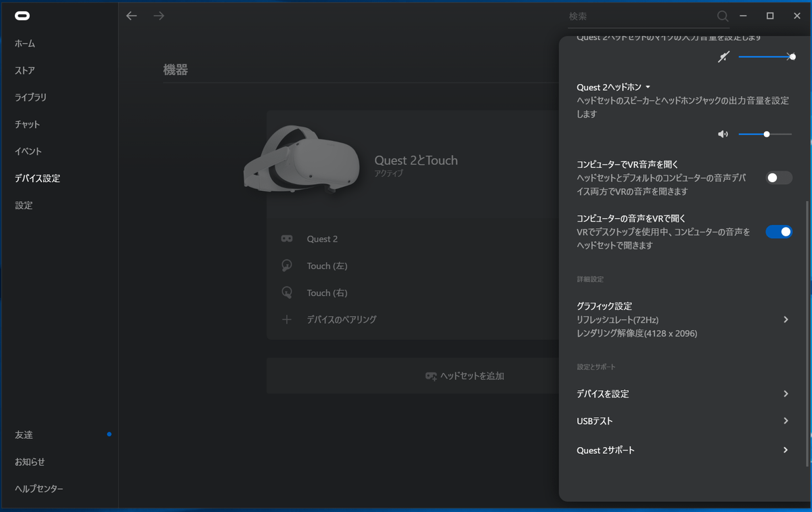Click the headphone speaker volume icon
Image resolution: width=812 pixels, height=512 pixels.
click(723, 134)
